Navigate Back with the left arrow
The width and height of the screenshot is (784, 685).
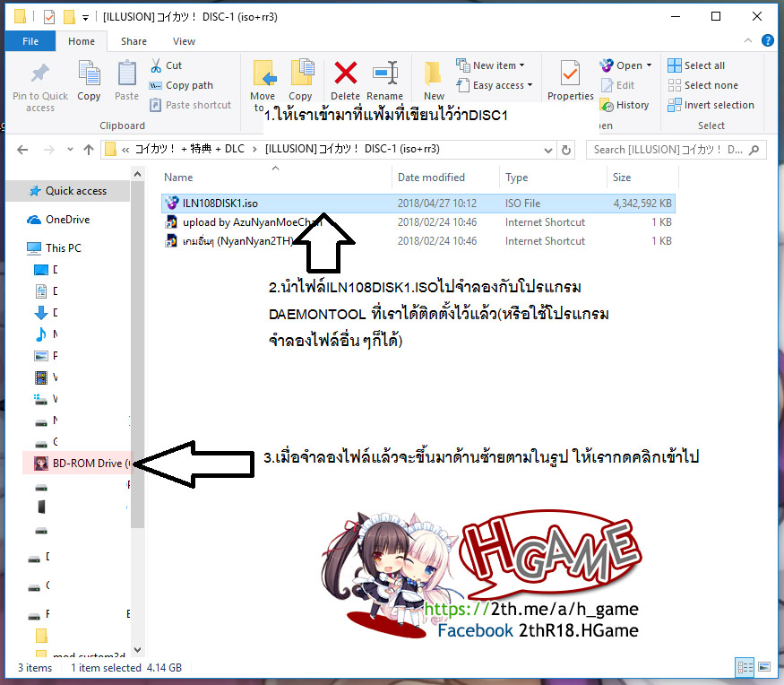(x=22, y=150)
